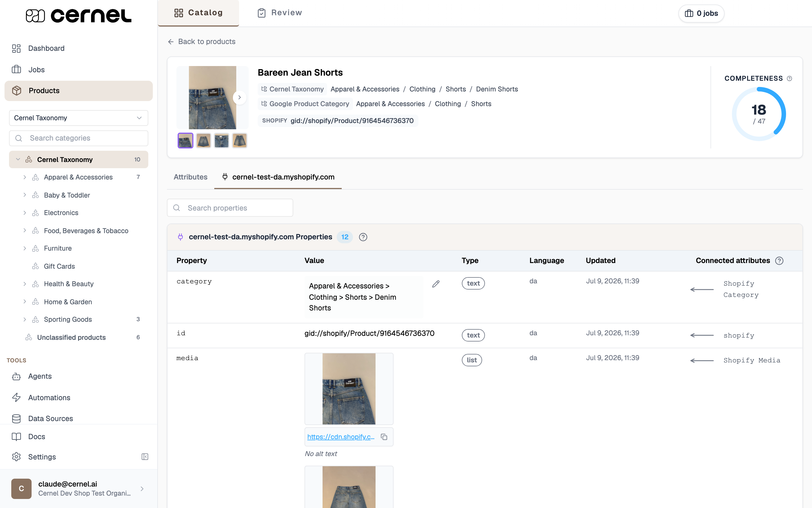Click the Products box icon
Viewport: 812px width, 508px height.
pyautogui.click(x=16, y=91)
